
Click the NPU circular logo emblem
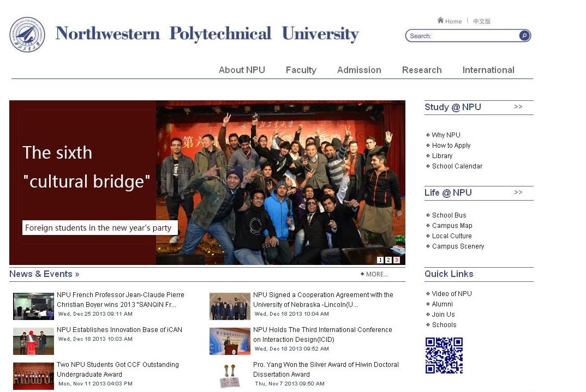[27, 34]
